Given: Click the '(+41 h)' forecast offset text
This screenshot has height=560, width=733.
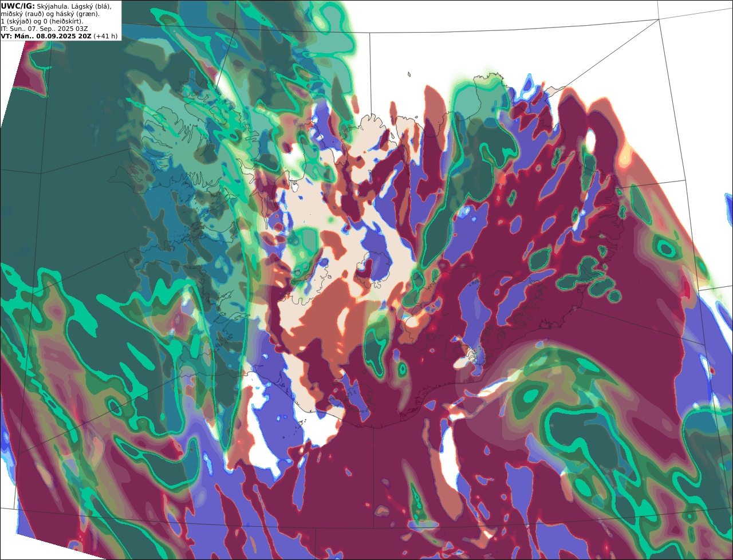Looking at the screenshot, I should [106, 36].
